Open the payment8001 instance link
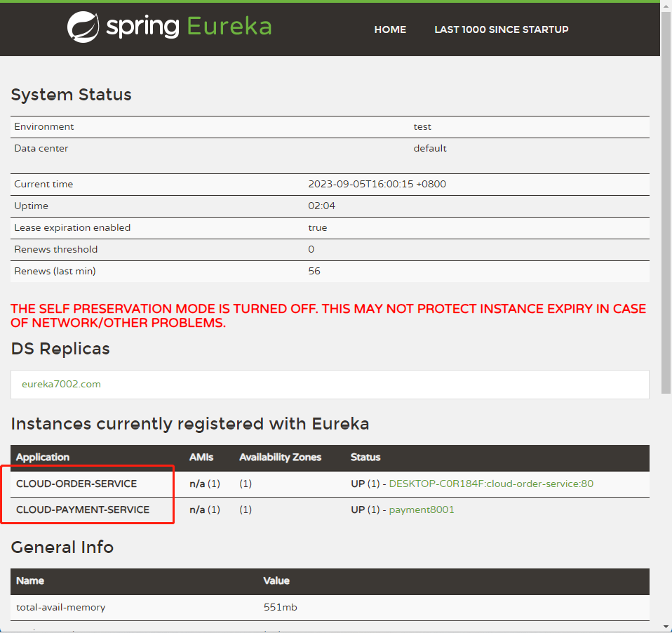672x633 pixels. pyautogui.click(x=422, y=509)
